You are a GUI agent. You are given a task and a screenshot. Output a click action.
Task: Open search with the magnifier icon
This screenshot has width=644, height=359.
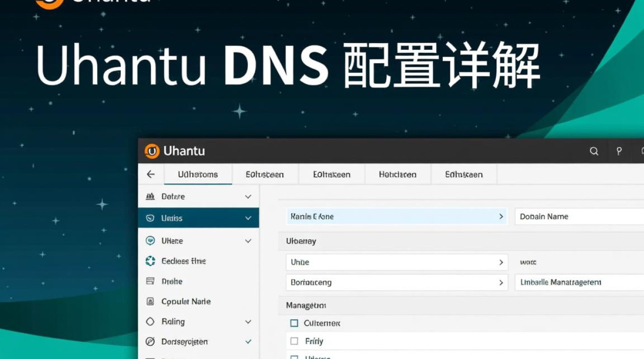point(594,151)
